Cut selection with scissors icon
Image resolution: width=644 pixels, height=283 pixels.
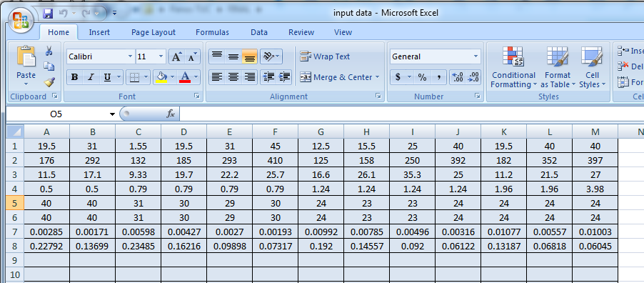click(x=49, y=51)
